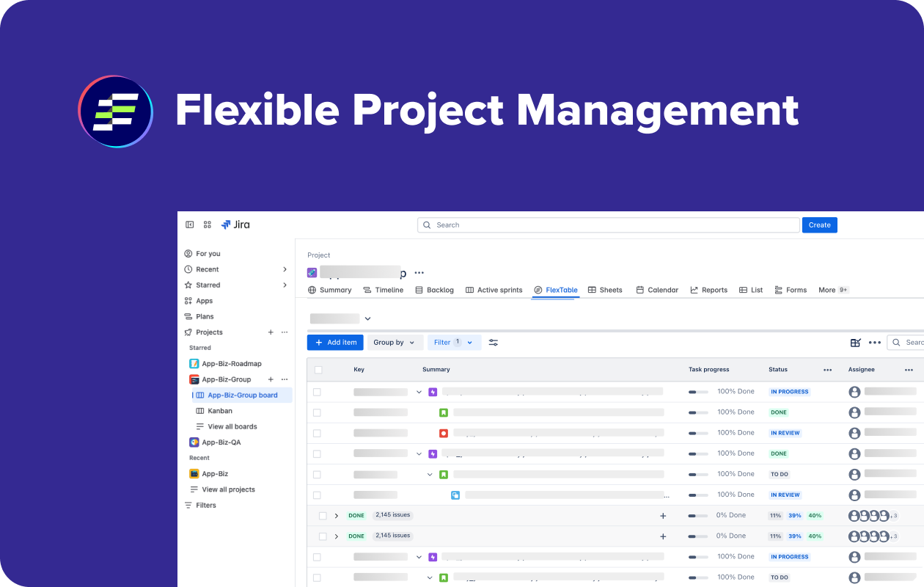Viewport: 924px width, 587px height.
Task: Click the bulk edit checklist icon
Action: coord(855,343)
